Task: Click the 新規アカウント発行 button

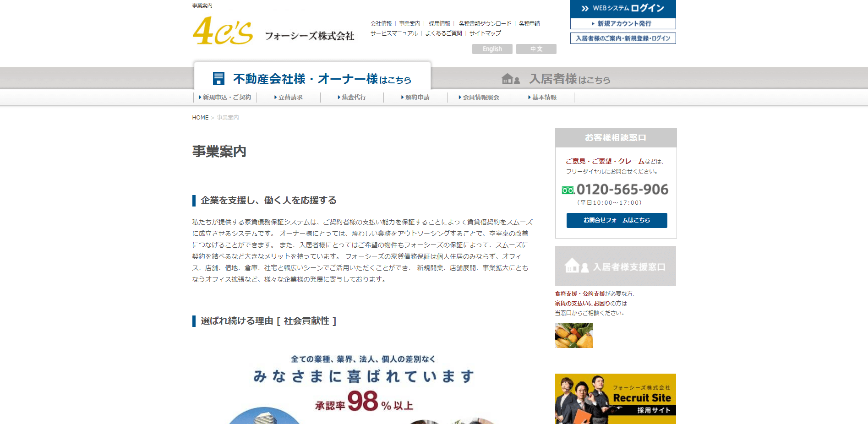Action: (x=623, y=23)
